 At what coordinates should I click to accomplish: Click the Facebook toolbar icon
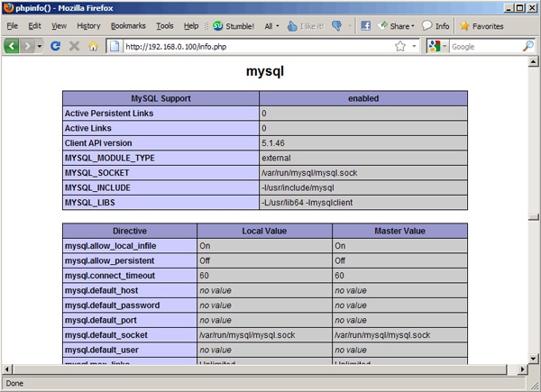[366, 26]
